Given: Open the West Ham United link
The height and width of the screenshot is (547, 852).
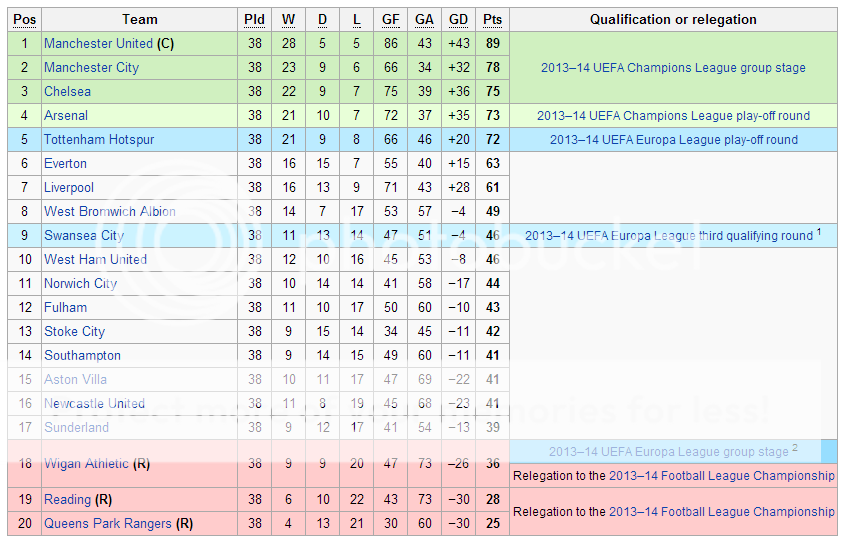Looking at the screenshot, I should 95,260.
